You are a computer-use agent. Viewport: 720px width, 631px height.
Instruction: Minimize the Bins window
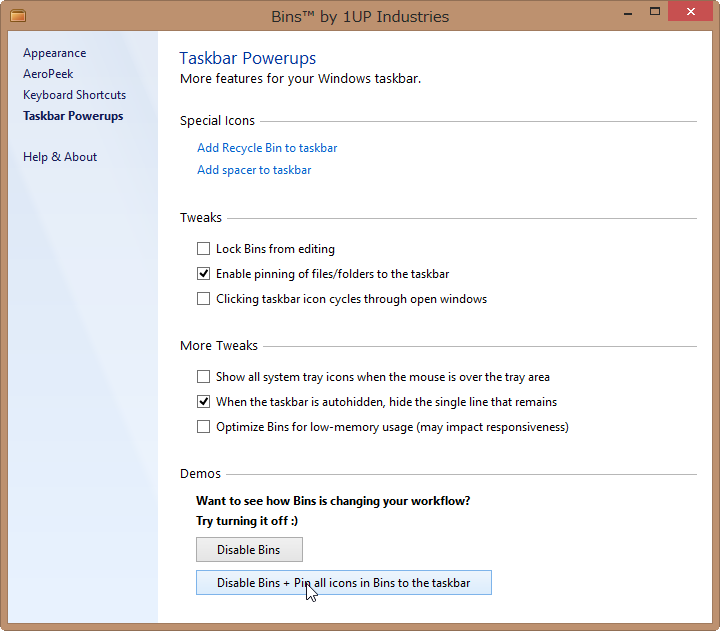(x=628, y=13)
